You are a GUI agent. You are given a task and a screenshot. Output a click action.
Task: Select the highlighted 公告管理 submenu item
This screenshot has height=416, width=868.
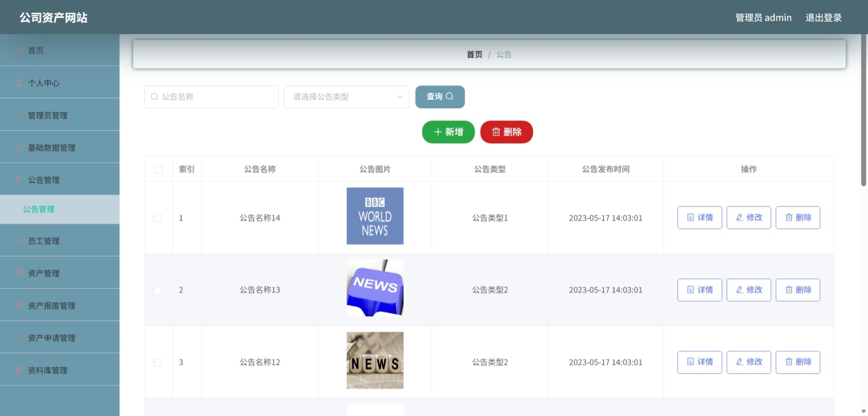click(60, 209)
